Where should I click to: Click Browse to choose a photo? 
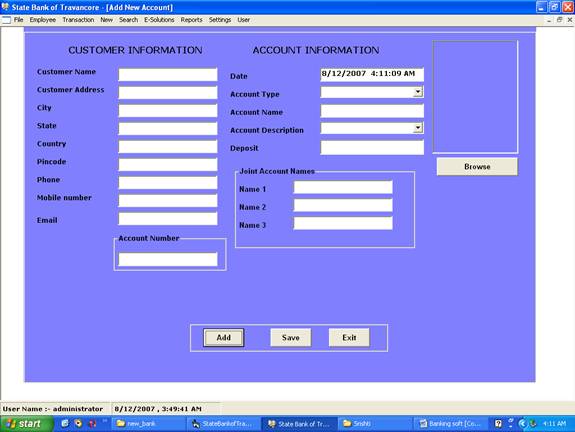(x=477, y=166)
